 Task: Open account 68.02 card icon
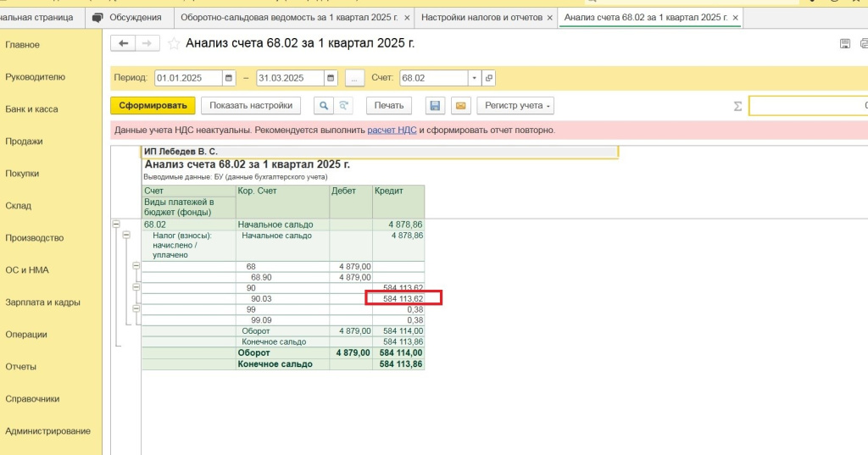(488, 78)
